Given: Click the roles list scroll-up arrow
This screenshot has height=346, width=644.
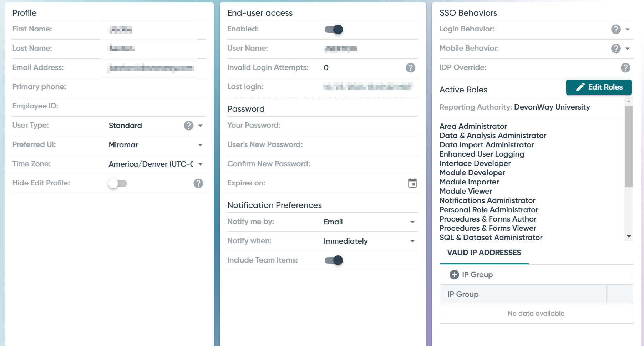Looking at the screenshot, I should pyautogui.click(x=629, y=102).
